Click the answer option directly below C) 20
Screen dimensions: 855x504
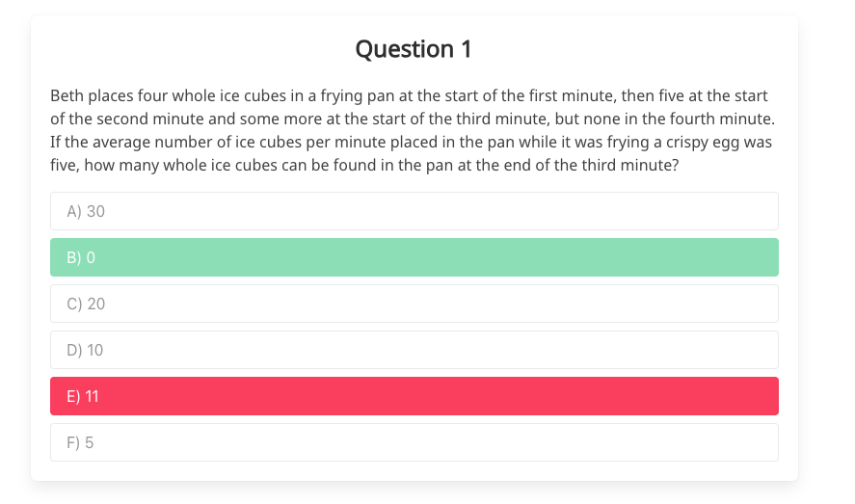pos(414,350)
